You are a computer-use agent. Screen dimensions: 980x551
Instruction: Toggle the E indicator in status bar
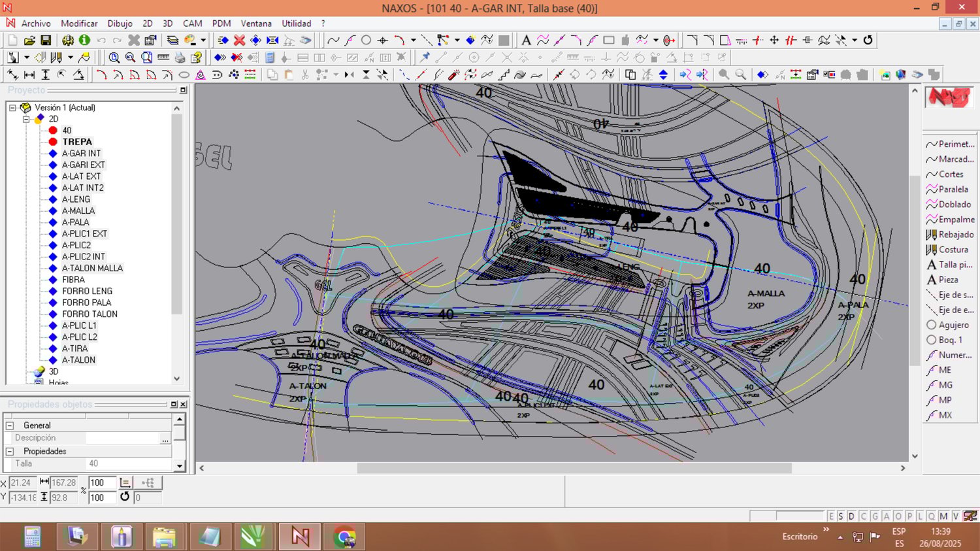[x=831, y=516]
